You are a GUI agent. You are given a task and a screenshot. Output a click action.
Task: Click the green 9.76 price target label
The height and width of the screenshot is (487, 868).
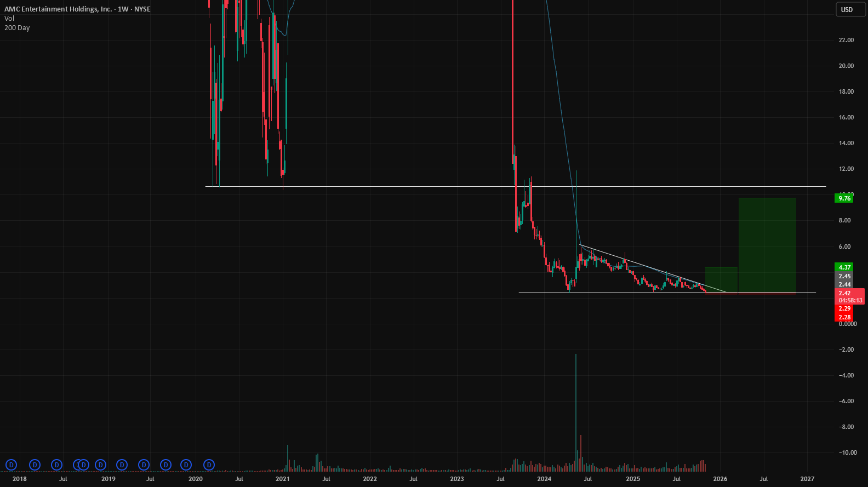(844, 198)
